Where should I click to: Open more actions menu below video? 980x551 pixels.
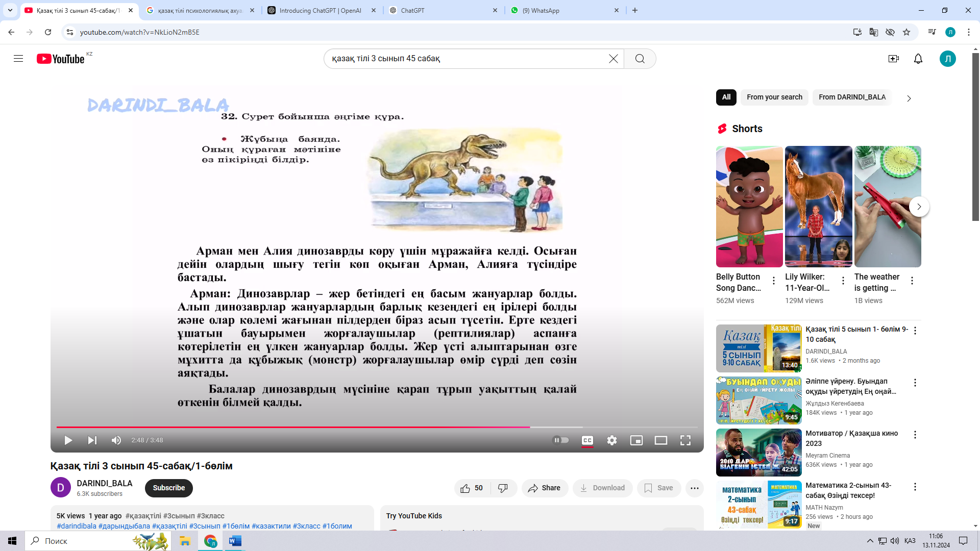[x=694, y=488]
